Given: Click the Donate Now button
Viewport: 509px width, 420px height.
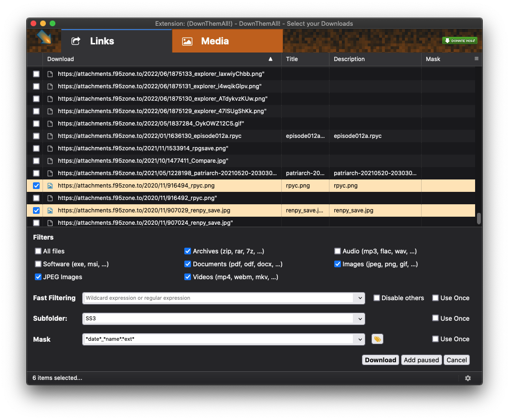Looking at the screenshot, I should point(459,41).
